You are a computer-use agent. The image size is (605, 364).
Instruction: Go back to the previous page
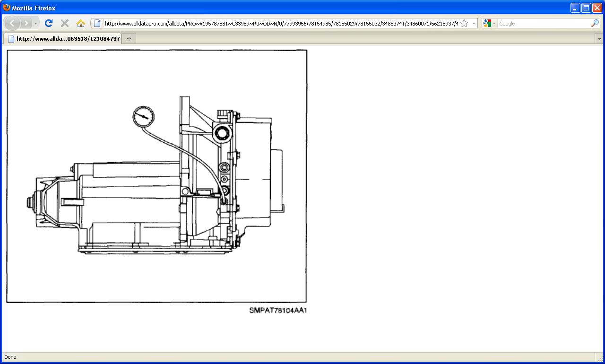[12, 23]
